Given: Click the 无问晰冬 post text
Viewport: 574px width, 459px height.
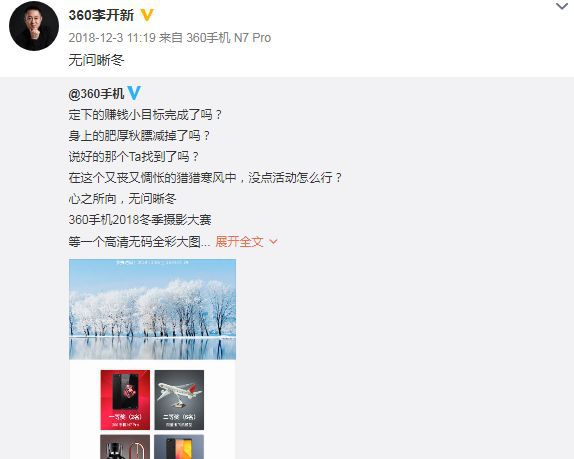Looking at the screenshot, I should click(96, 60).
